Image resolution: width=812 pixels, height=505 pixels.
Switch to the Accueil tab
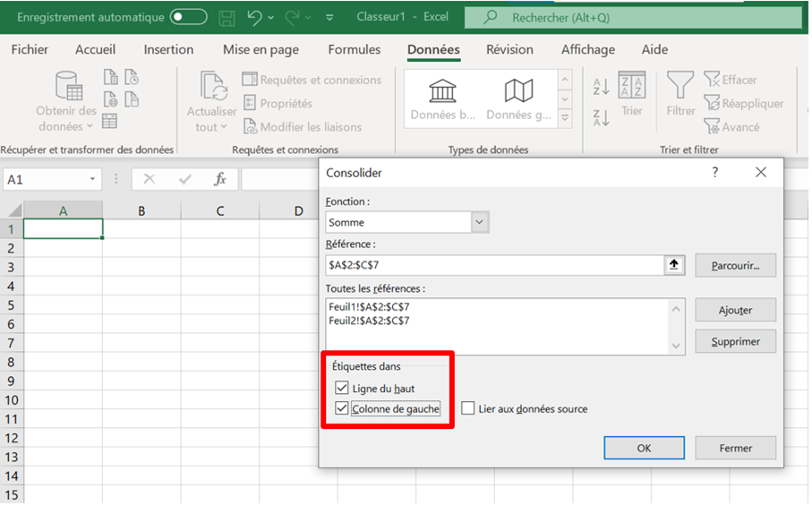pos(95,50)
